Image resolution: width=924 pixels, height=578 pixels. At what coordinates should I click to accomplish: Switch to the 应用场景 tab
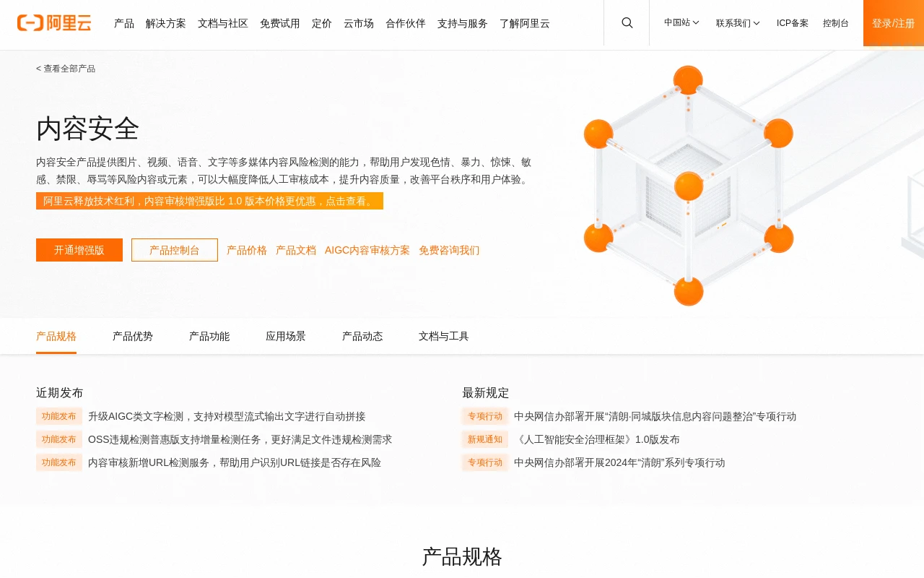pos(286,336)
